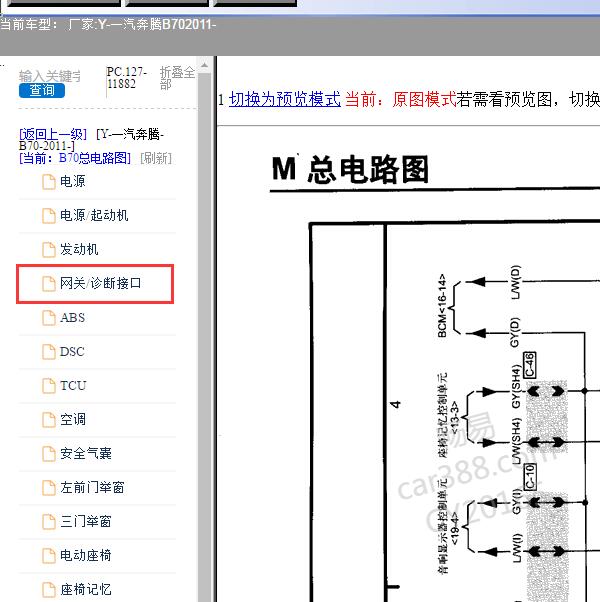Viewport: 600px width, 602px height.
Task: Open the 左前门举窗 tree item
Action: (92, 487)
